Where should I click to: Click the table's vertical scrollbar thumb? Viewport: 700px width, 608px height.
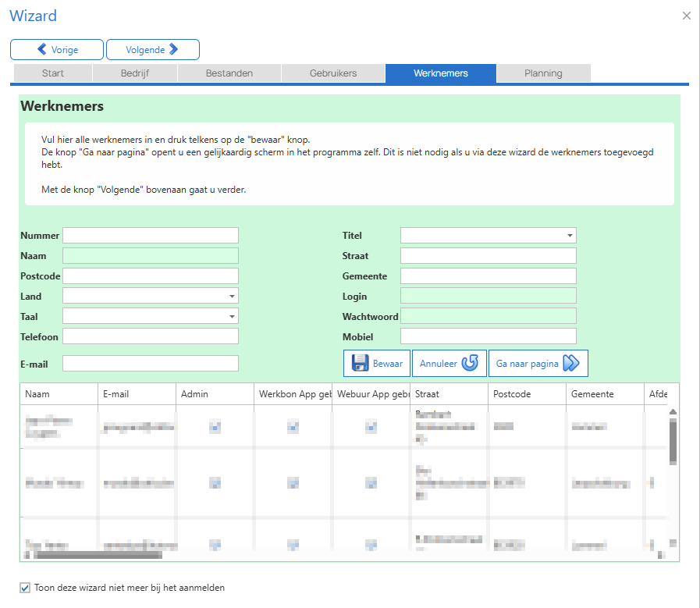673,443
